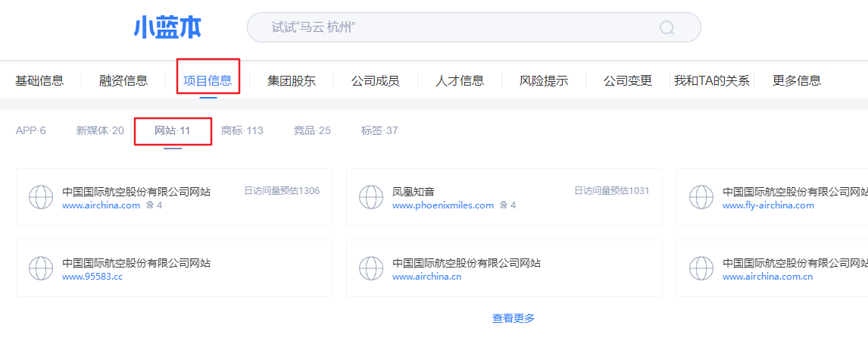The image size is (868, 338).
Task: Click globe icon beside www.airchina.com
Action: (41, 197)
